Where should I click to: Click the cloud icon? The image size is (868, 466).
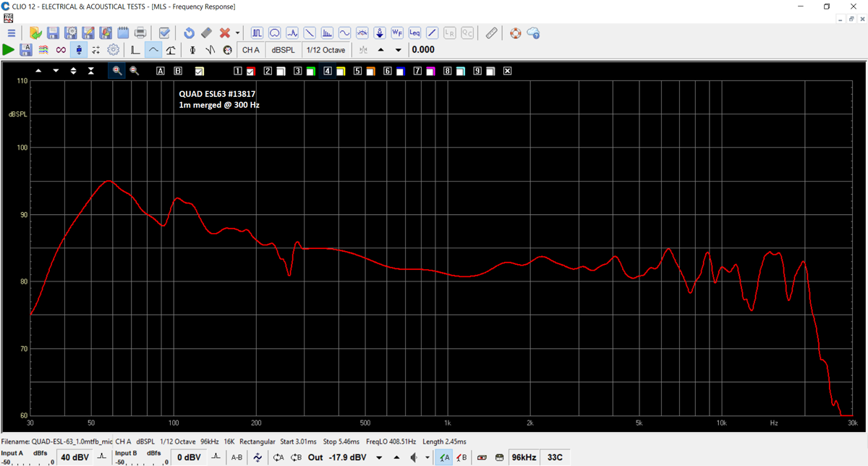(533, 33)
